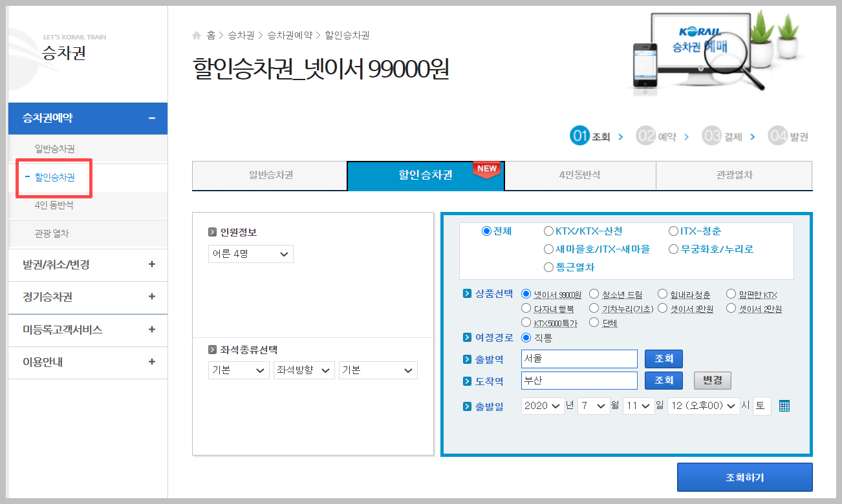Choose the 넷이서 2만원 product option

pyautogui.click(x=731, y=308)
